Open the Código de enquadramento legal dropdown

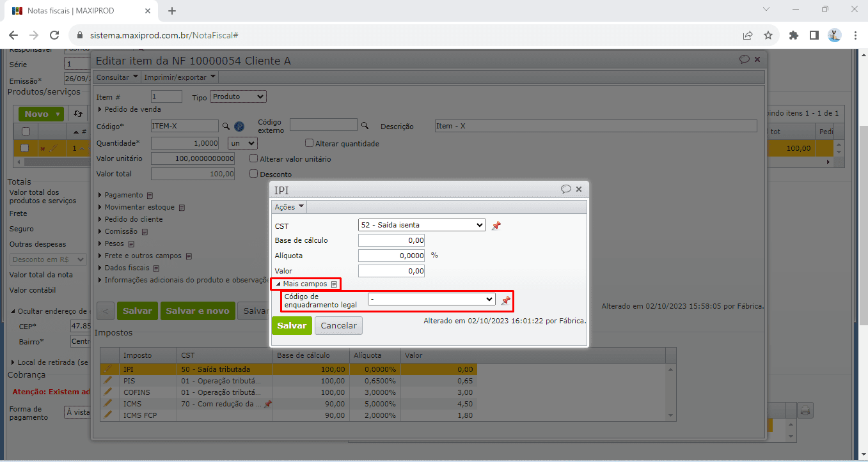pyautogui.click(x=432, y=299)
